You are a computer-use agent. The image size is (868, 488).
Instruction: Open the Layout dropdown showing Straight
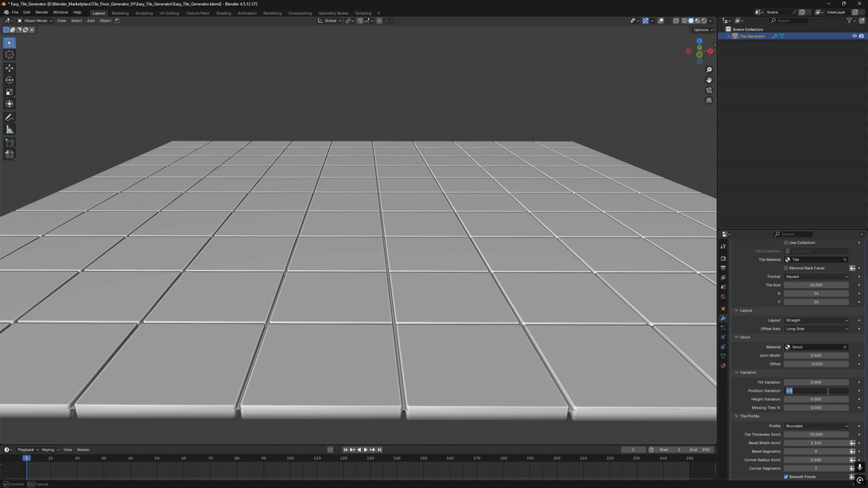tap(816, 320)
